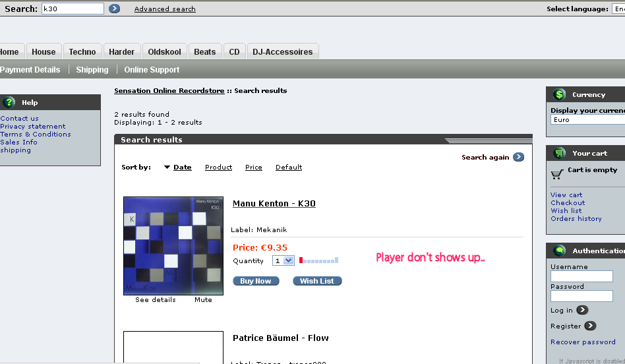Click the search go arrow icon
This screenshot has width=625, height=364.
(x=114, y=9)
